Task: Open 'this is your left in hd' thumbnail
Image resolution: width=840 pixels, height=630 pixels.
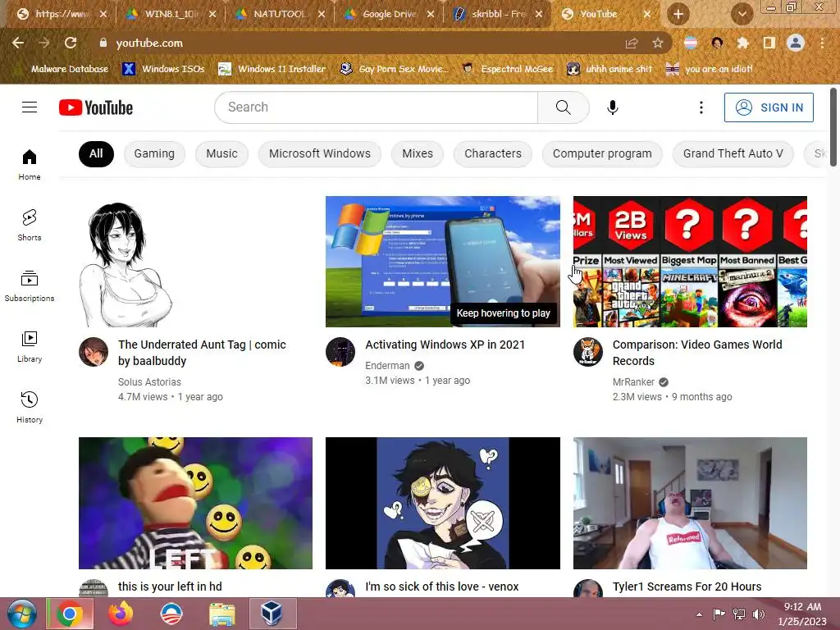Action: pyautogui.click(x=195, y=503)
